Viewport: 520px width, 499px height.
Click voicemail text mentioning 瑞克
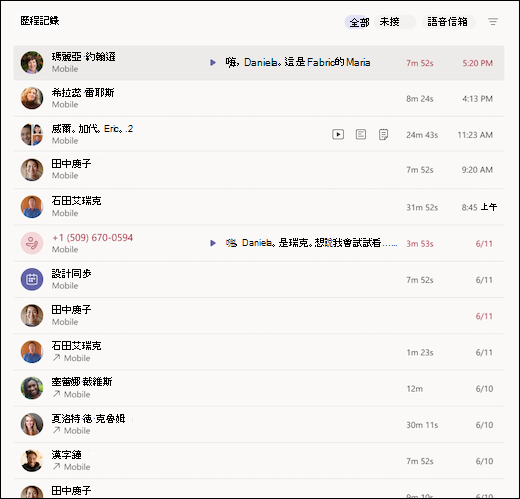coord(311,243)
